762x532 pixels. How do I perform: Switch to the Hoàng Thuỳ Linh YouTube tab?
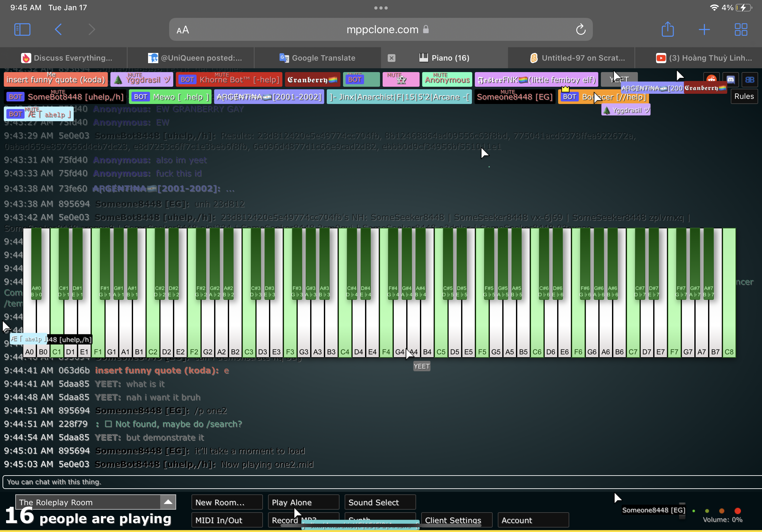click(x=698, y=58)
